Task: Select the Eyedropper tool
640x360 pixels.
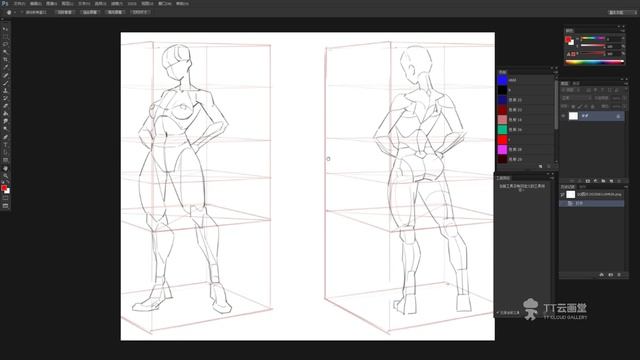Action: (x=5, y=67)
